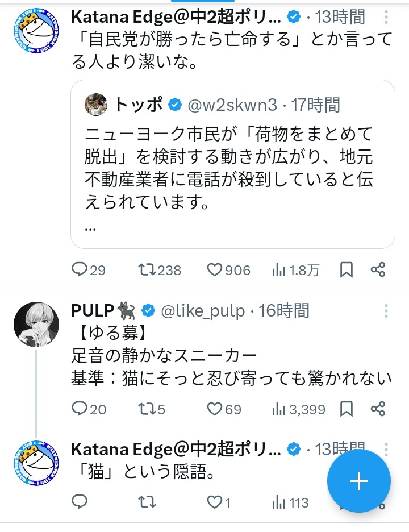This screenshot has width=409, height=532.
Task: Tap the blue compose new post button
Action: 359,481
